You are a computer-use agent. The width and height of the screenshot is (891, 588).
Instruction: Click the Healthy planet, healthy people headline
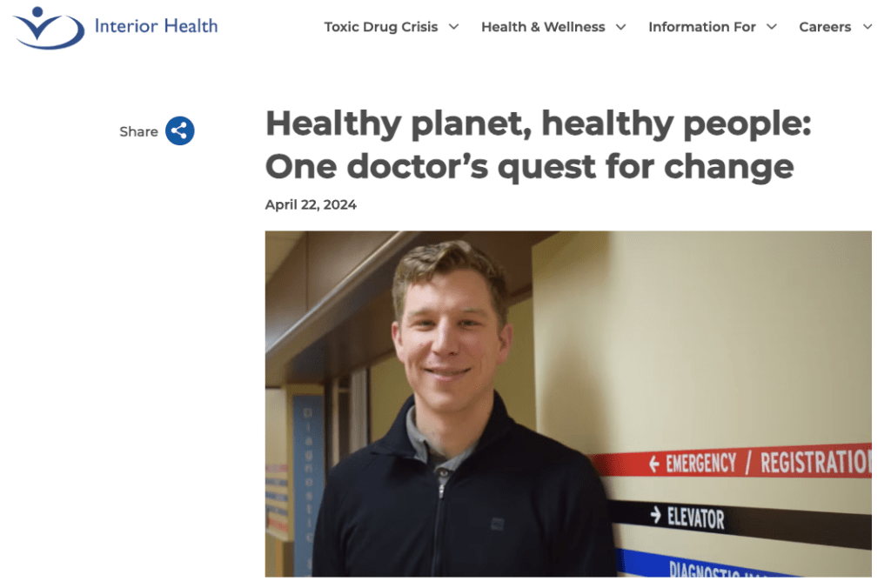click(x=538, y=145)
